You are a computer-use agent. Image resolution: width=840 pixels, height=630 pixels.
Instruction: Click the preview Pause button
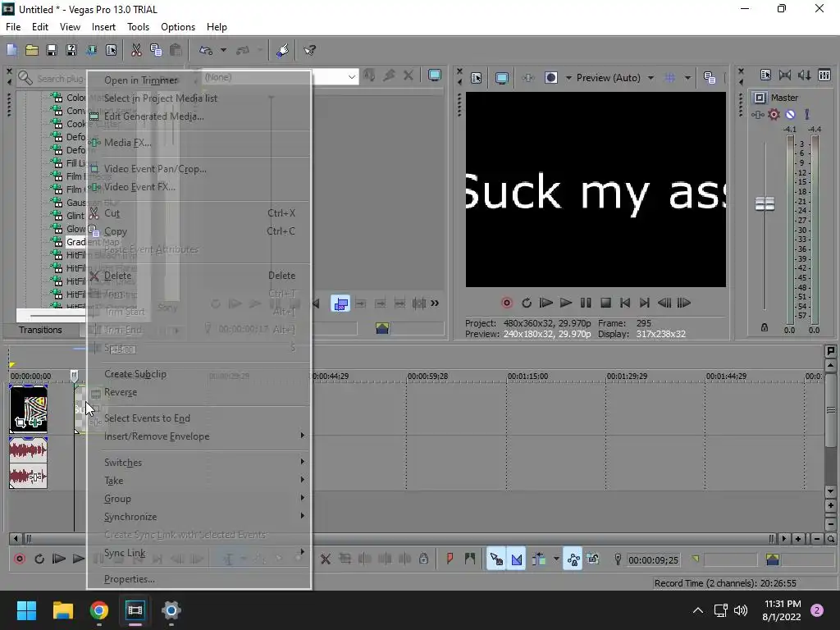click(x=586, y=304)
